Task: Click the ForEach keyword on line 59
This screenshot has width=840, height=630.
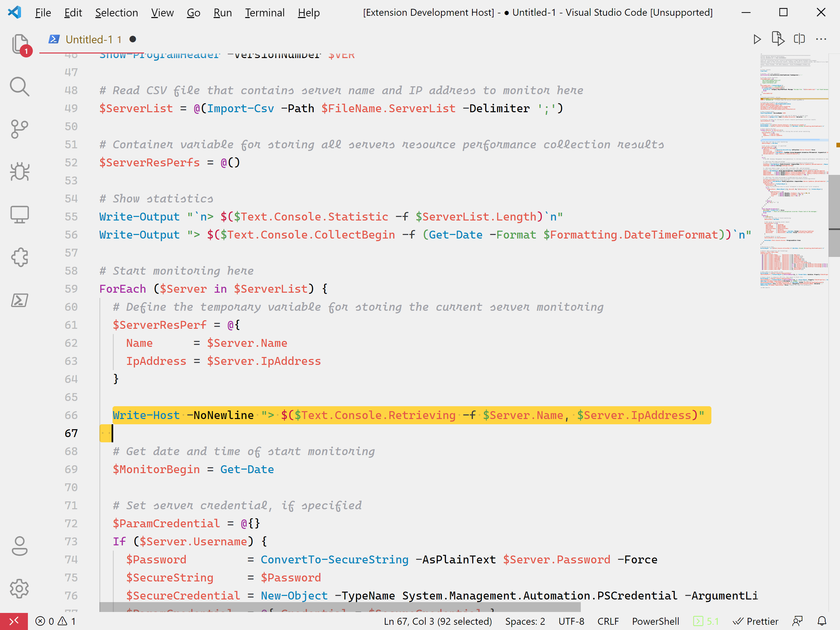Action: 122,289
